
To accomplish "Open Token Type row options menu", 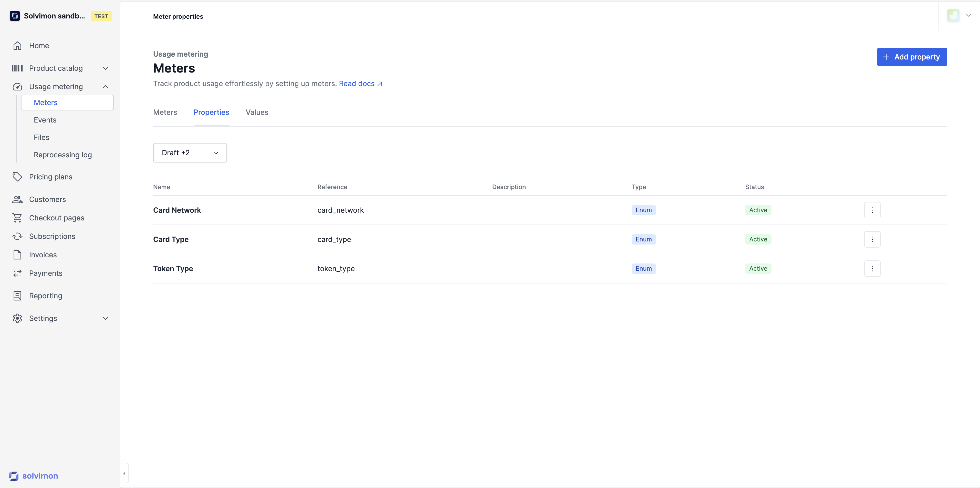I will [x=872, y=268].
